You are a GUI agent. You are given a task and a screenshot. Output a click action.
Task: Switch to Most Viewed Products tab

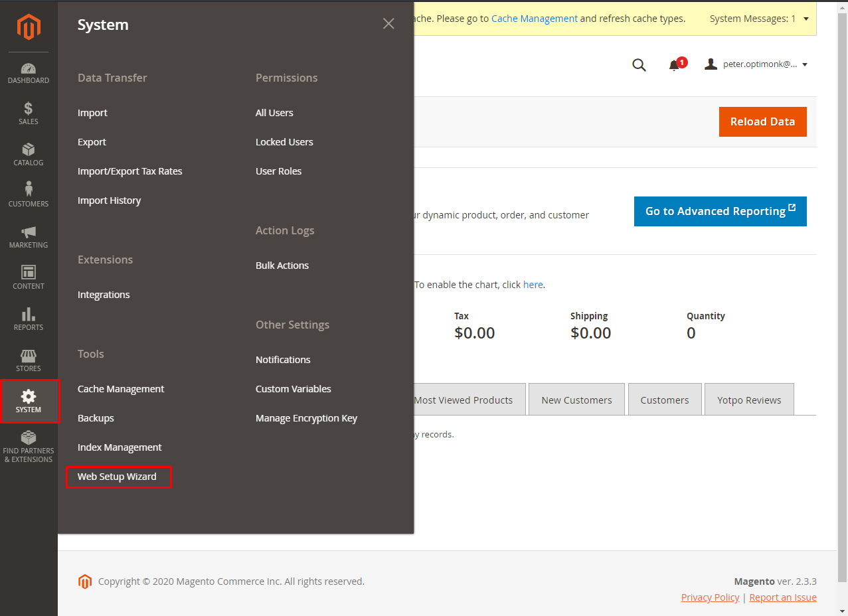point(468,400)
